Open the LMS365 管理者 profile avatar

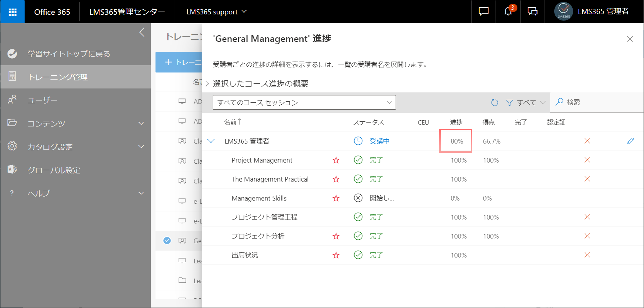coord(564,11)
